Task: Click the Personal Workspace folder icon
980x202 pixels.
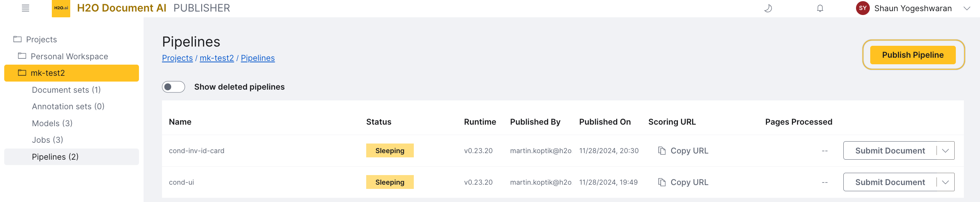Action: tap(22, 56)
